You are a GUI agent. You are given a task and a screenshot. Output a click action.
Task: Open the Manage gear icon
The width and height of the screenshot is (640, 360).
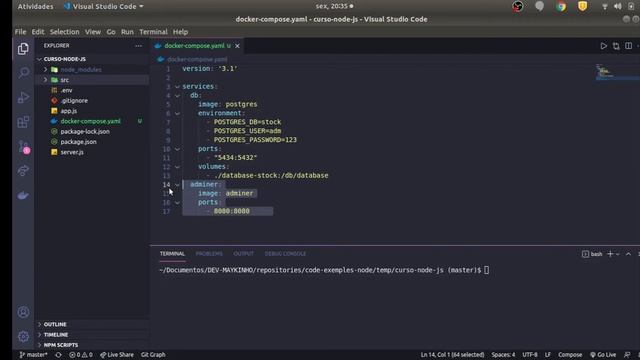pos(23,336)
